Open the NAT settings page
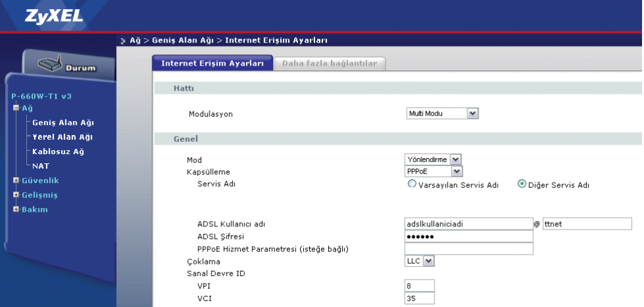This screenshot has width=644, height=307. tap(41, 166)
